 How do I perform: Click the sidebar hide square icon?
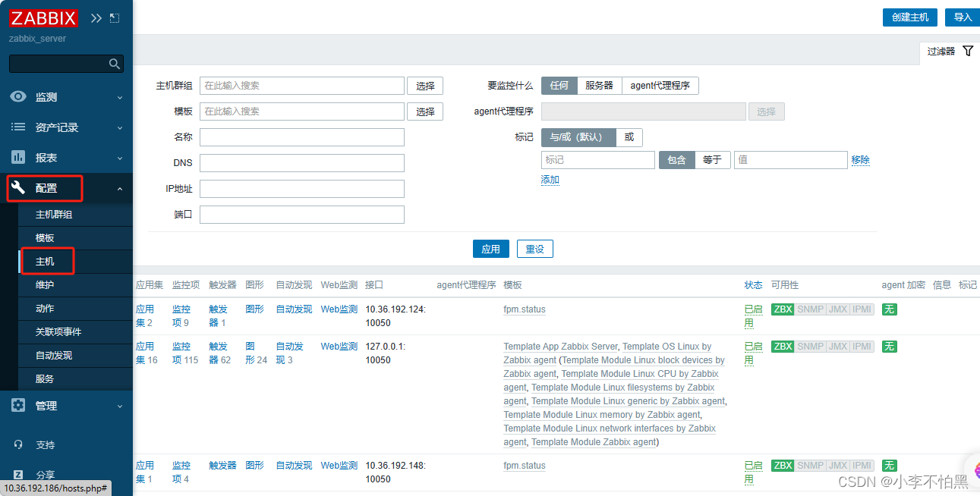[x=115, y=17]
